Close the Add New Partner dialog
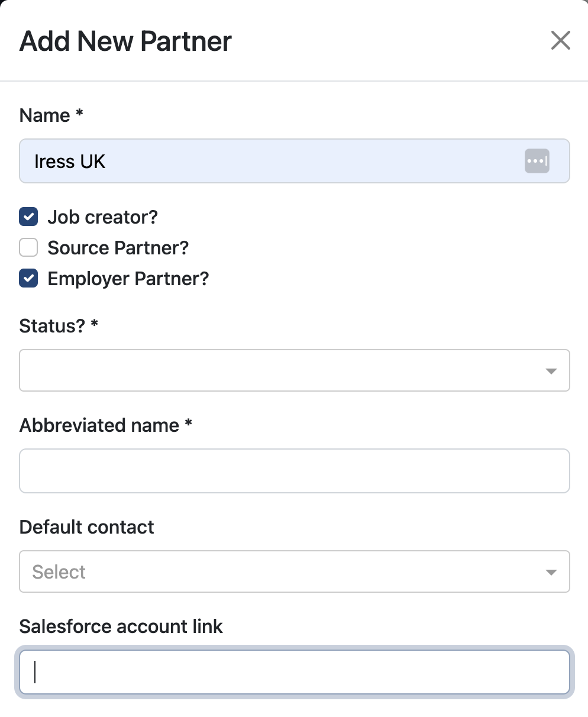 [x=560, y=41]
